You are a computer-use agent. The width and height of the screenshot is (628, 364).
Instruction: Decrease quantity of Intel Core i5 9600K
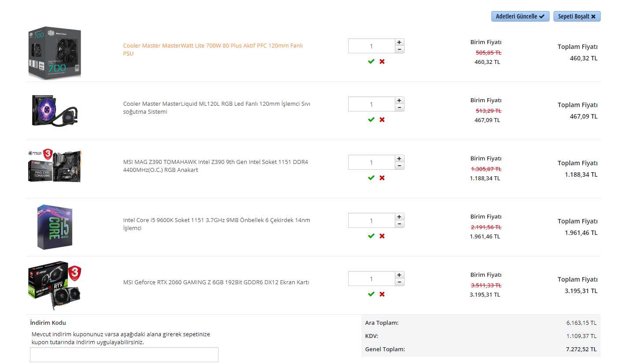click(x=399, y=224)
